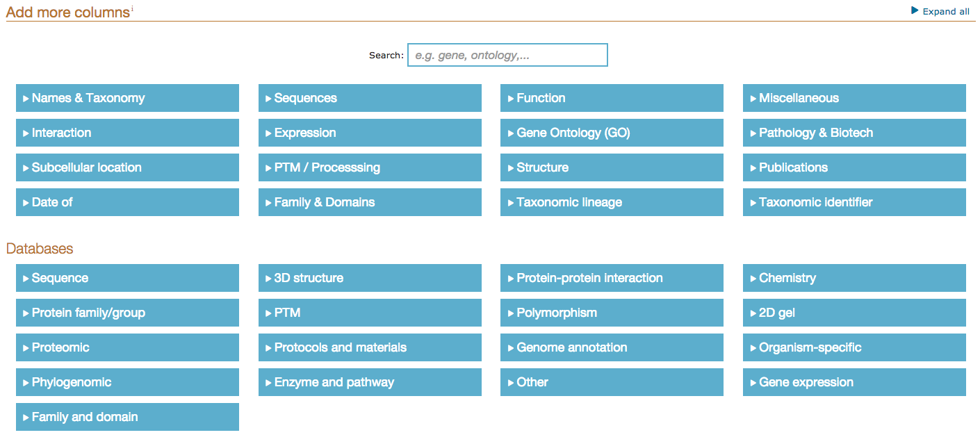Open the Family & Domains section
The height and width of the screenshot is (444, 980).
pos(370,202)
